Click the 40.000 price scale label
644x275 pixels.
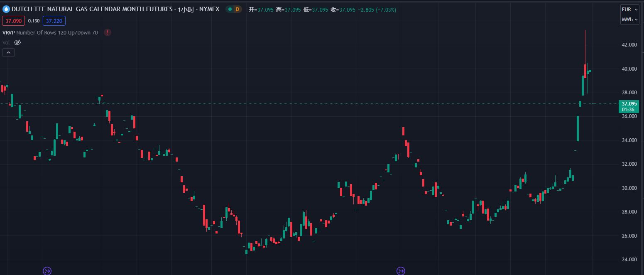[x=629, y=69]
